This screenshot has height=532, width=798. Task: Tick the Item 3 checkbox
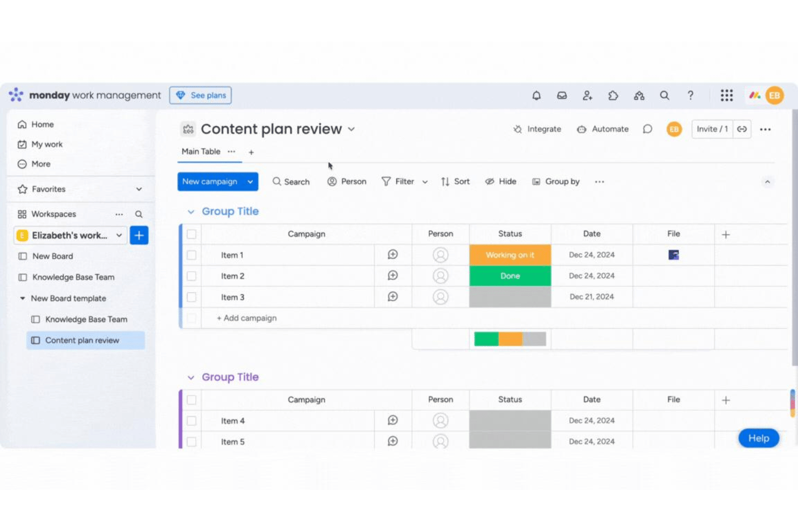pyautogui.click(x=191, y=297)
